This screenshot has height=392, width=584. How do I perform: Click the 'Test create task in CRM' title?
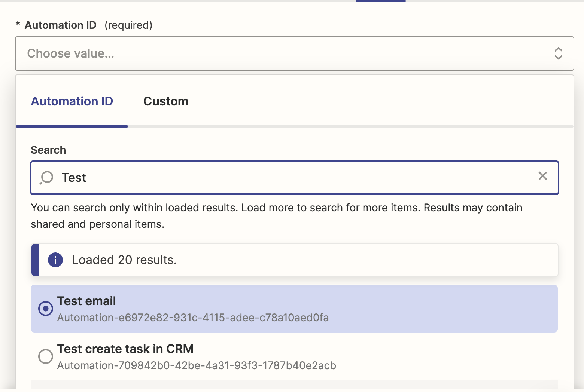[125, 349]
